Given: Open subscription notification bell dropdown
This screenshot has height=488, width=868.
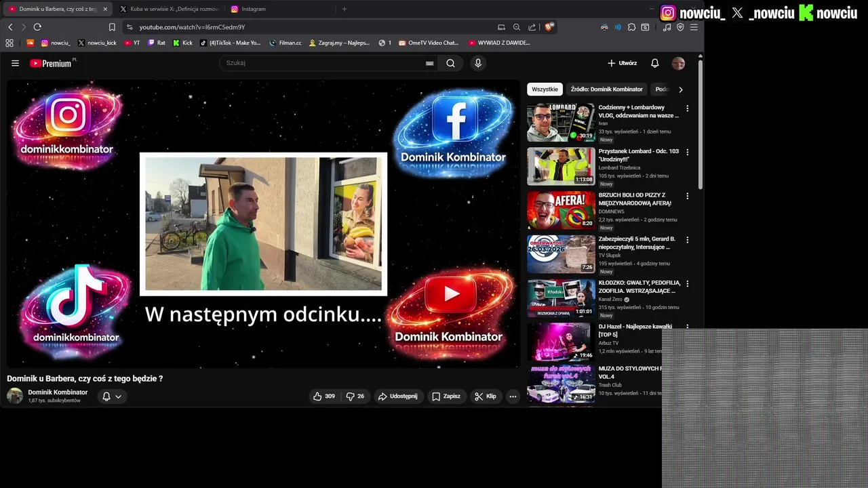Looking at the screenshot, I should coord(112,396).
